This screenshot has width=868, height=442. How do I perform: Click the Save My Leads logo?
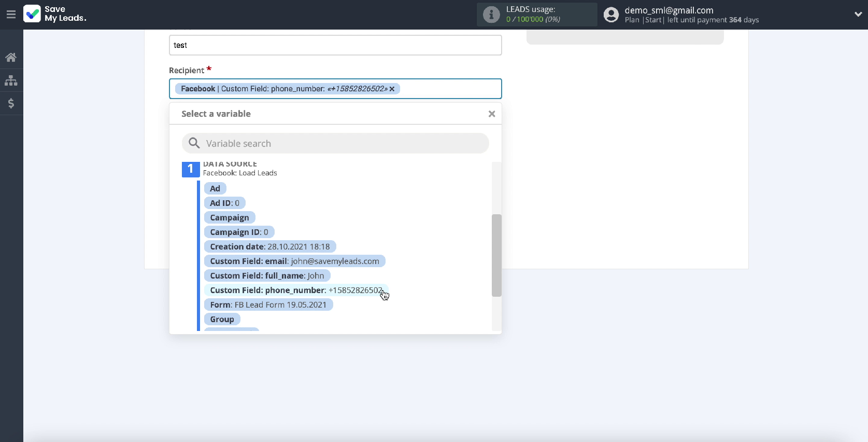pos(55,14)
